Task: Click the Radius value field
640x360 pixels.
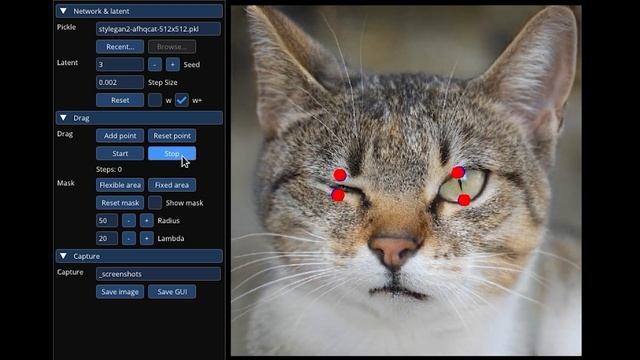Action: click(x=107, y=220)
